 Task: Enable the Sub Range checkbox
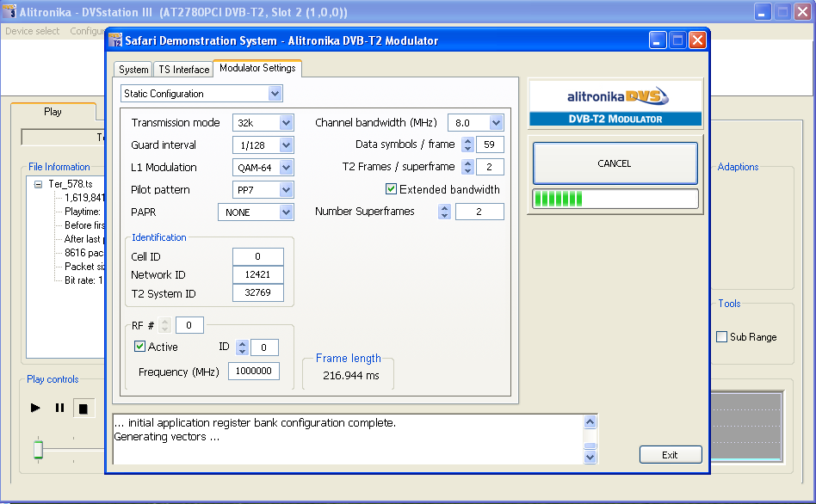click(x=722, y=337)
